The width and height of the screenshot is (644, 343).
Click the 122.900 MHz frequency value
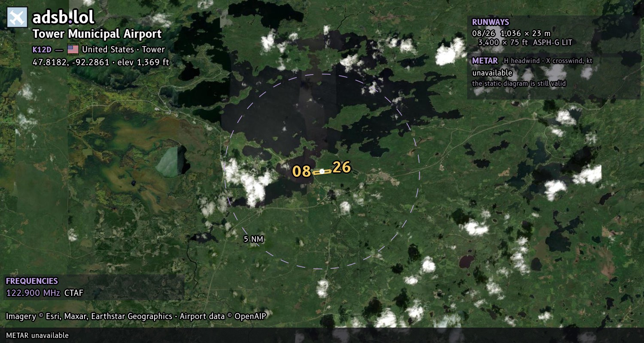[33, 293]
